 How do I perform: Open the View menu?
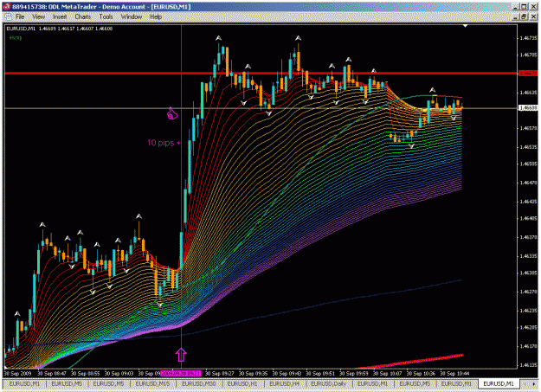39,16
